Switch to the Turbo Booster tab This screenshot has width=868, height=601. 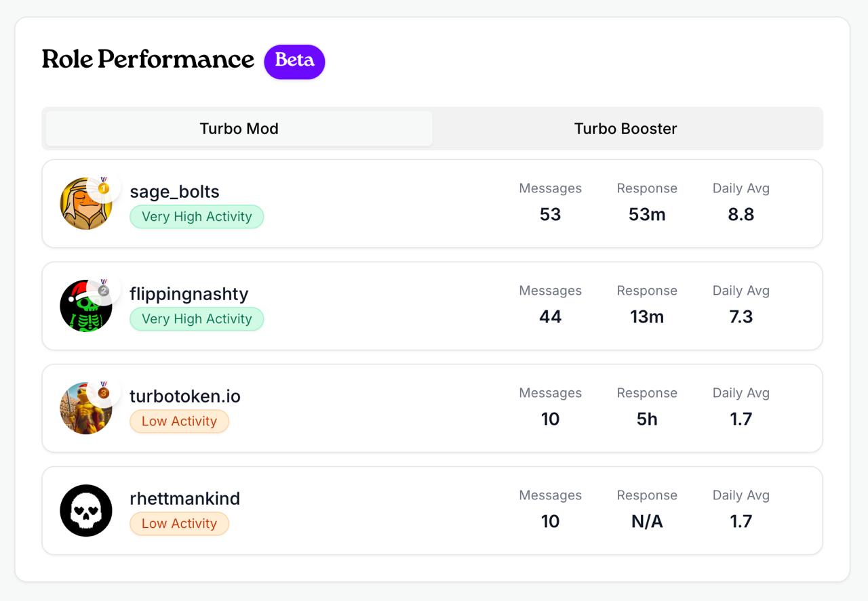[625, 129]
